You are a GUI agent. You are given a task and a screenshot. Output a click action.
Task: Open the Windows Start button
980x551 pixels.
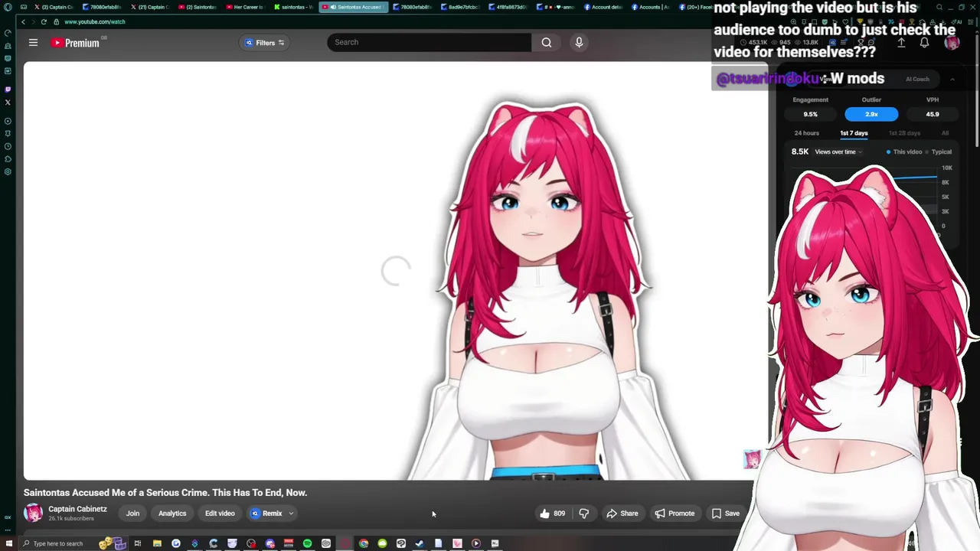(8, 543)
